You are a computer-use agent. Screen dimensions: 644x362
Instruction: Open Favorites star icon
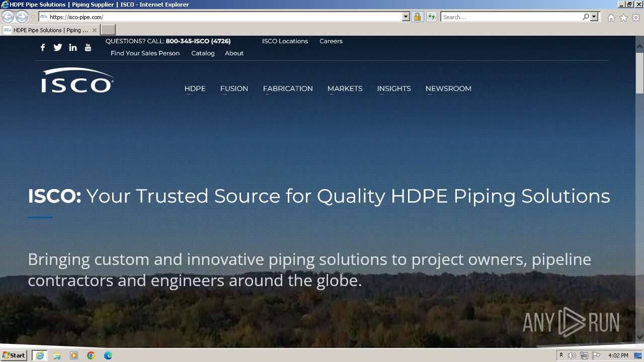(623, 18)
